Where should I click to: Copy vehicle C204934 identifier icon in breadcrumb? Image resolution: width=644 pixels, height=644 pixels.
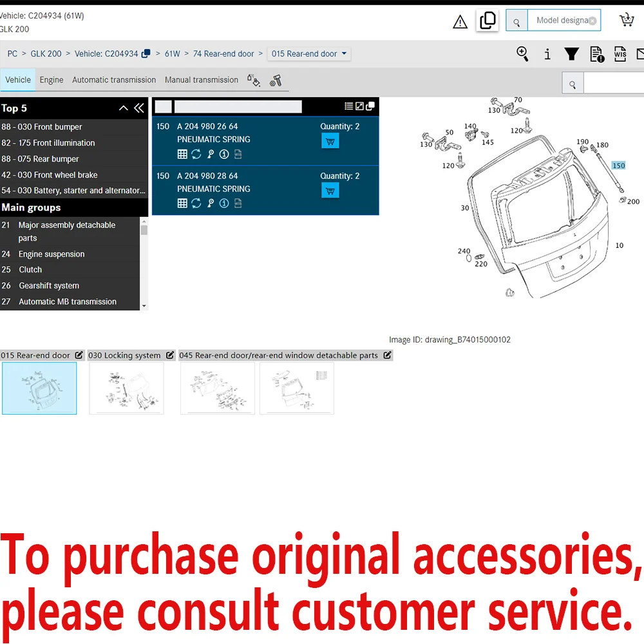(146, 54)
